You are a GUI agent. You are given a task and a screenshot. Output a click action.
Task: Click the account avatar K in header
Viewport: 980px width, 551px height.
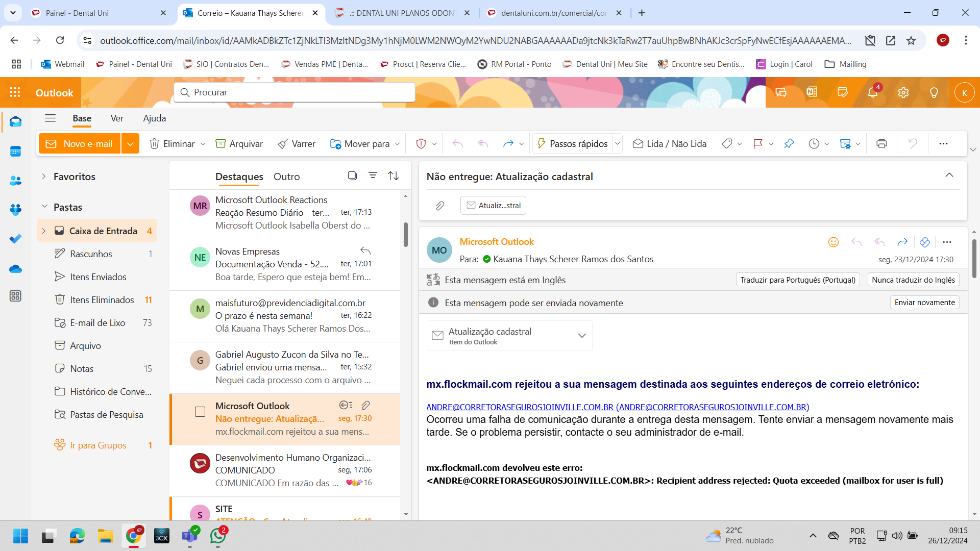point(964,92)
